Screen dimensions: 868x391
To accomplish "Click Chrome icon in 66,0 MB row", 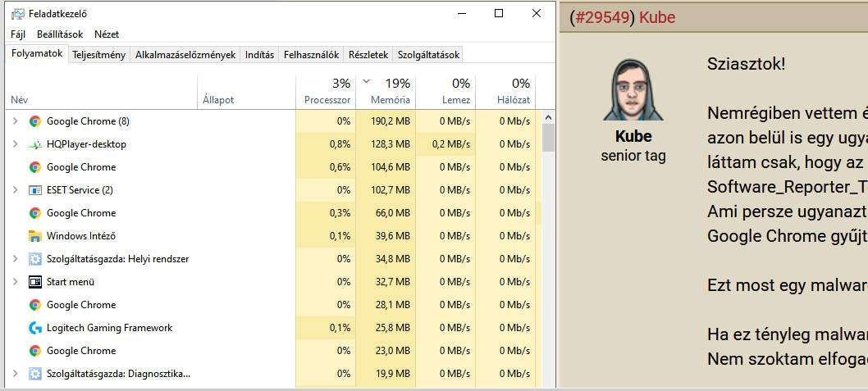I will coord(35,213).
